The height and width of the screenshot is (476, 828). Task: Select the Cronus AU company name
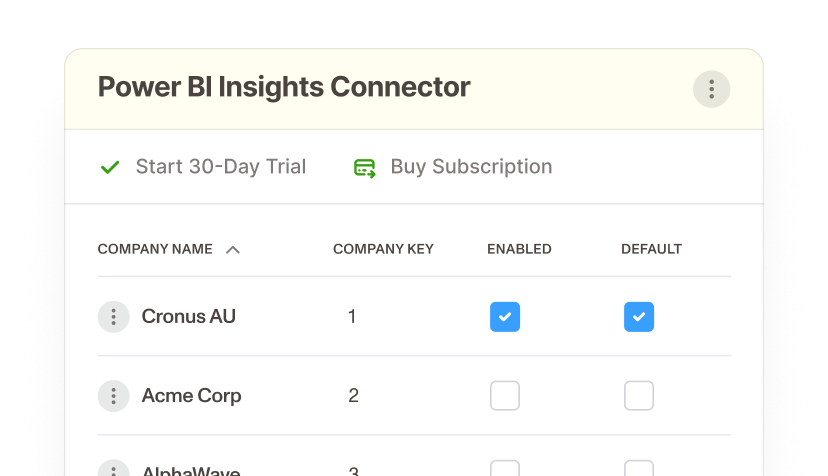(x=189, y=316)
